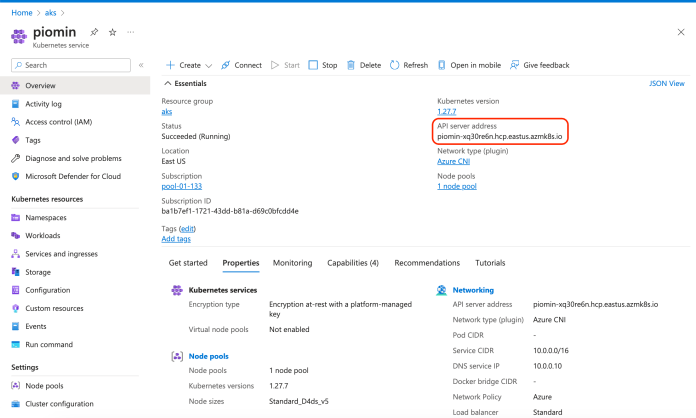
Task: Click Open in mobile
Action: pyautogui.click(x=468, y=65)
